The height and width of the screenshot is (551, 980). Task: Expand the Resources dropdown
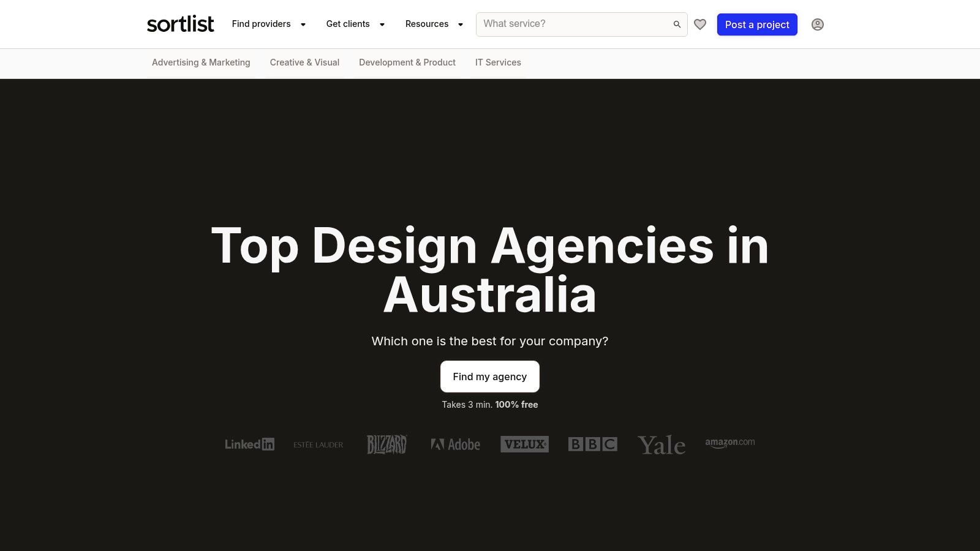433,24
